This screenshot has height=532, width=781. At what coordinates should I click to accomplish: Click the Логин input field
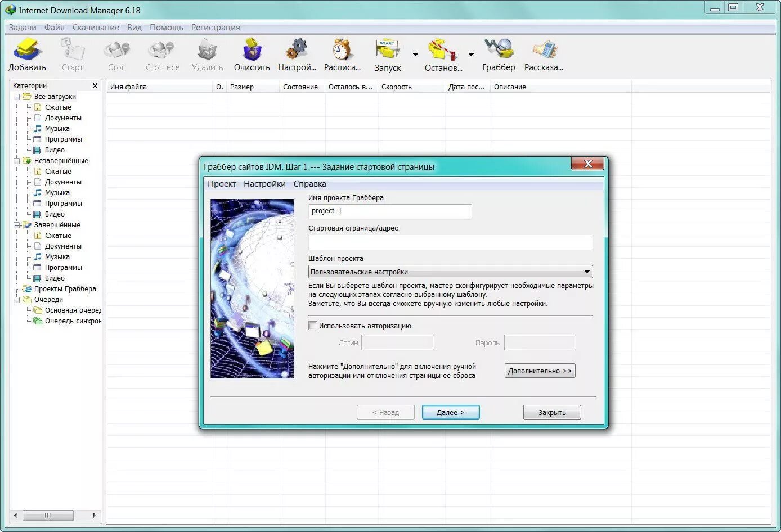pos(398,342)
